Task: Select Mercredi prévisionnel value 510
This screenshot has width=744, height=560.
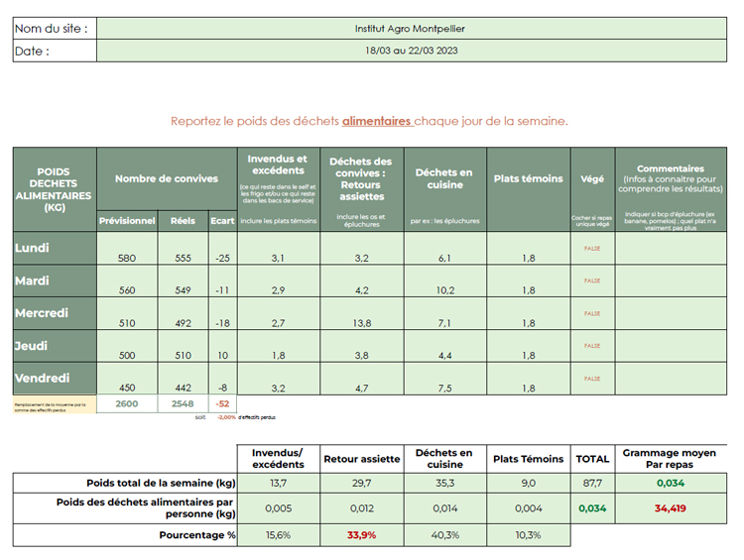Action: (x=127, y=313)
